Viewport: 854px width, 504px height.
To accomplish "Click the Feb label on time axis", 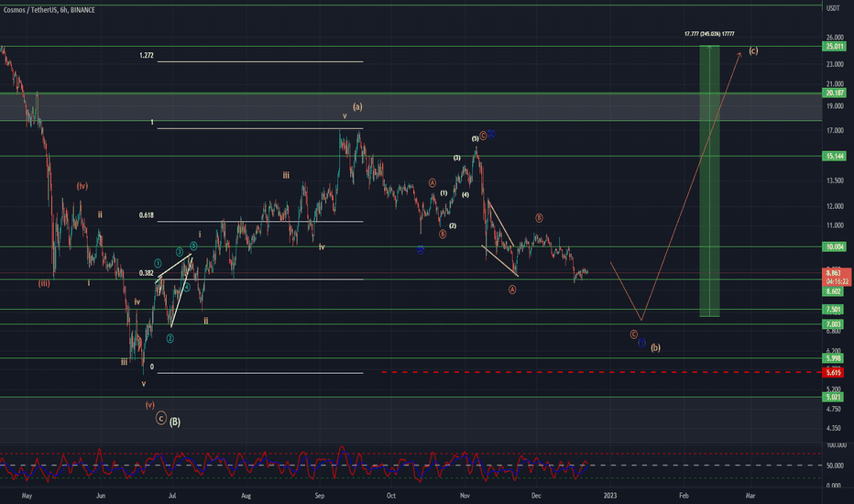I will [x=684, y=496].
